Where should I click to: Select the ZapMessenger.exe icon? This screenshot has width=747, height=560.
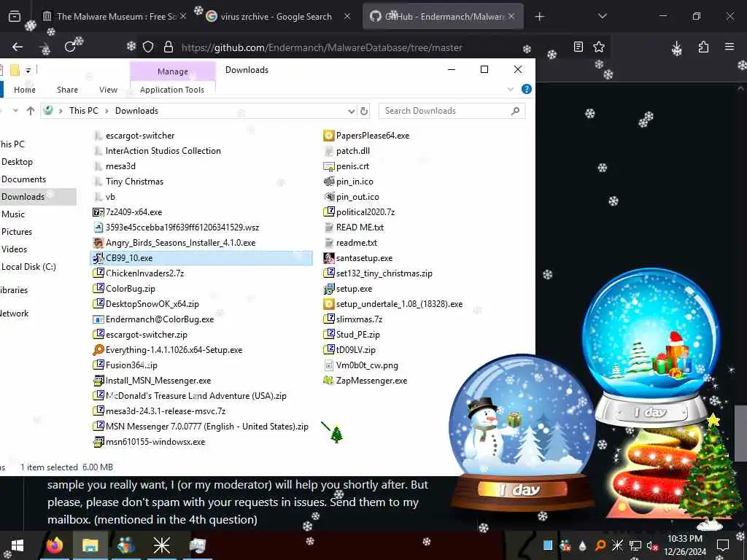point(329,381)
